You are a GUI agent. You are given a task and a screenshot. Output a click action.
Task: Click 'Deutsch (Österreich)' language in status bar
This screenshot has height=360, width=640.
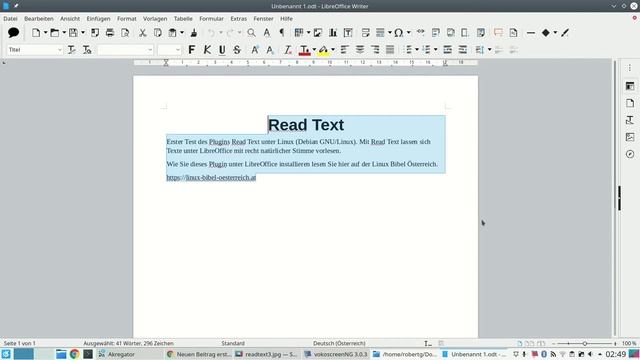coord(339,343)
